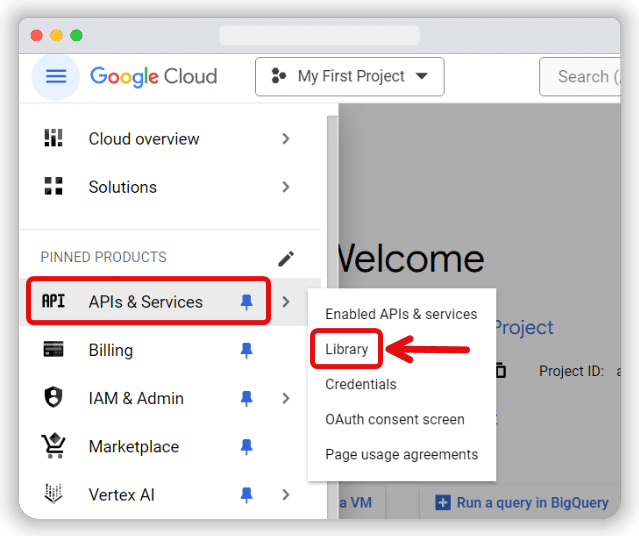The height and width of the screenshot is (536, 639).
Task: Click the Vertex AI icon
Action: click(53, 494)
